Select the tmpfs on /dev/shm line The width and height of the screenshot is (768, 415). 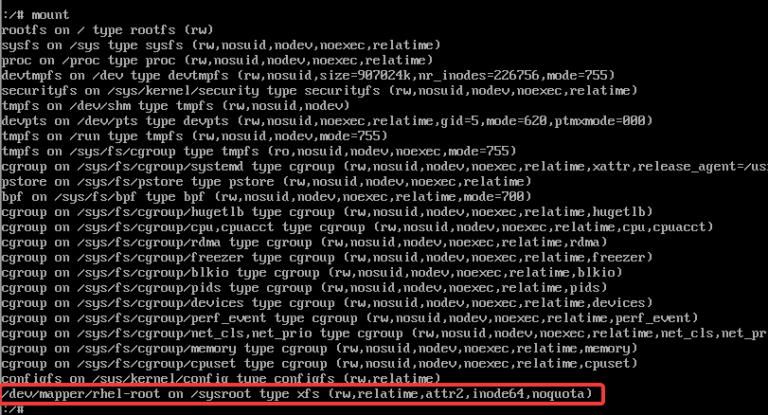coord(175,106)
